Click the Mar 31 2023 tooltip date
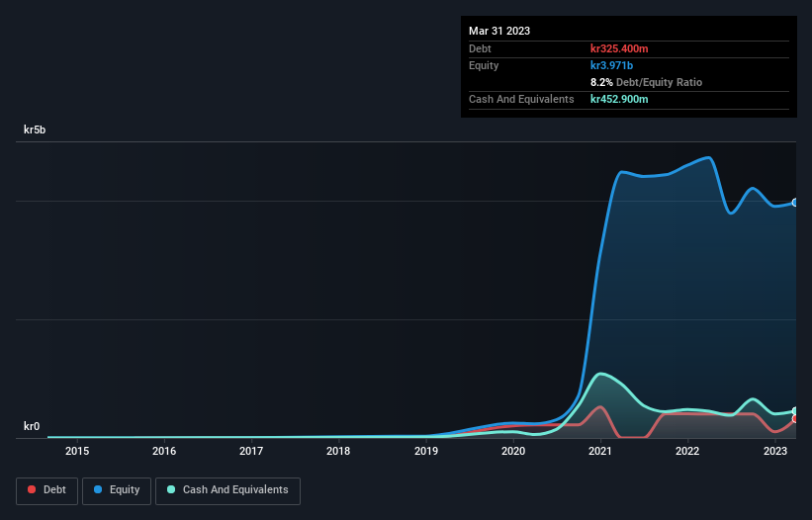The image size is (812, 520). pos(499,31)
